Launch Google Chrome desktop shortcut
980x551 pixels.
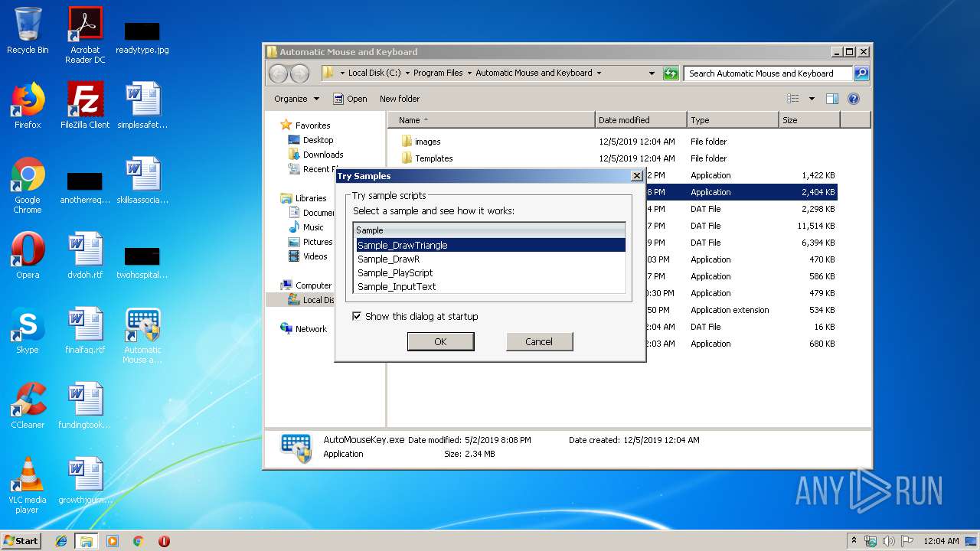(28, 185)
